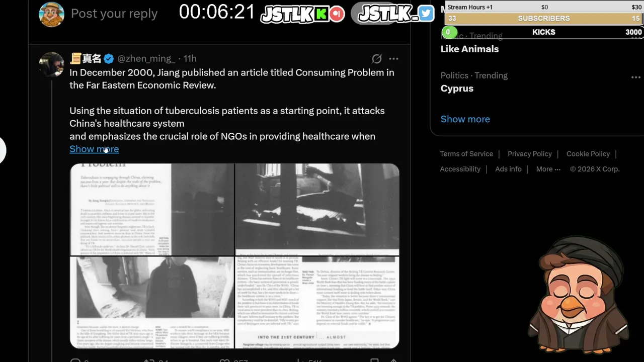This screenshot has height=362, width=644.
Task: Open the @zhen_ming_ handle link
Action: 146,59
